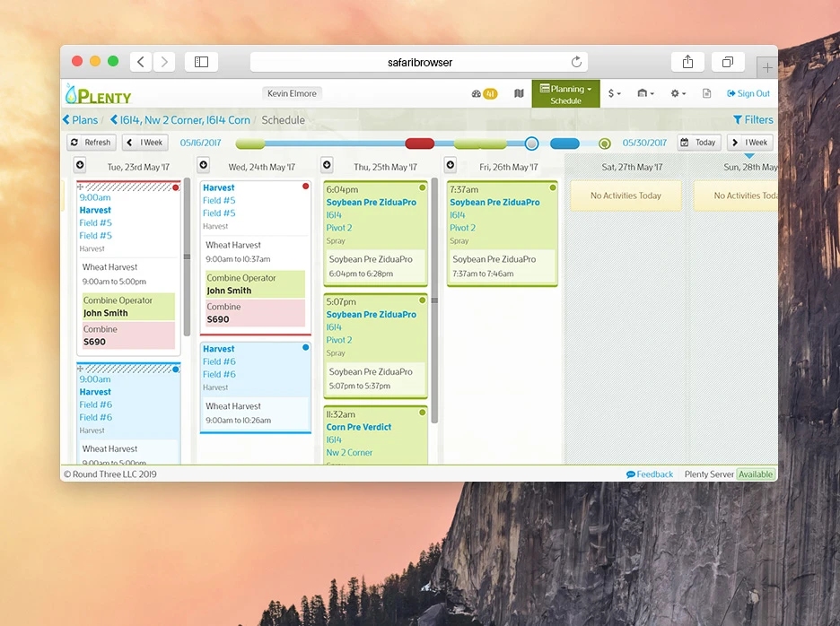Open the Feedback link in footer
840x626 pixels.
pos(650,474)
